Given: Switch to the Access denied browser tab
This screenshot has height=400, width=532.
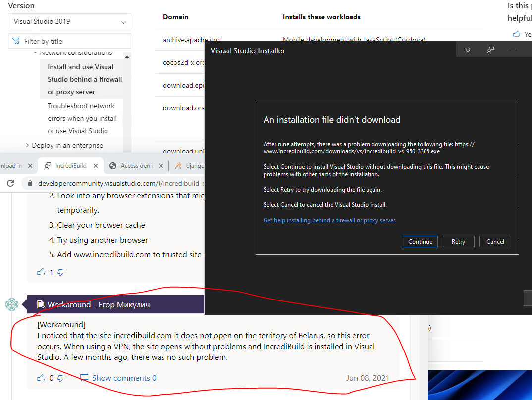Looking at the screenshot, I should [x=136, y=166].
